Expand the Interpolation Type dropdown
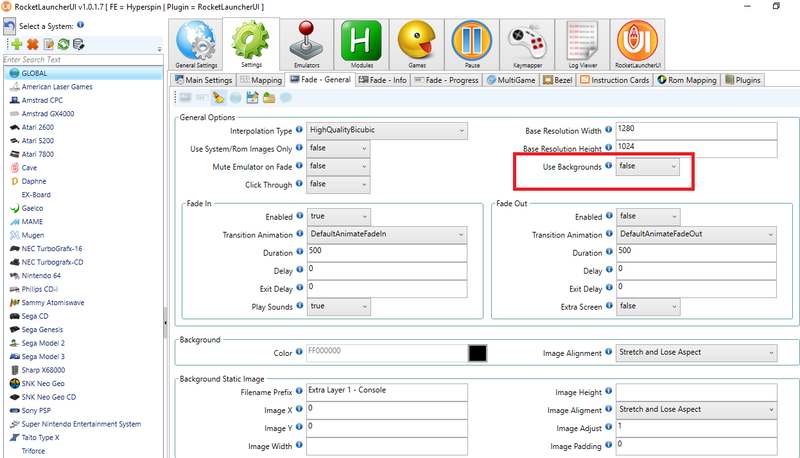The image size is (800, 458). (387, 131)
